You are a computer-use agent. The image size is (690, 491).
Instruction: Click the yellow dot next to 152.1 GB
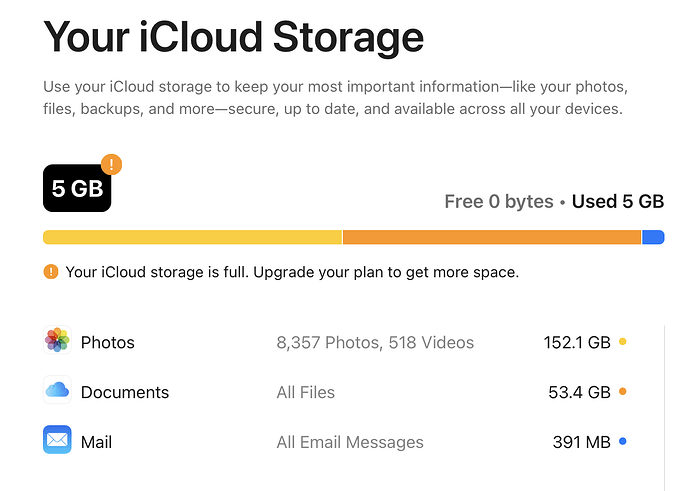[623, 341]
